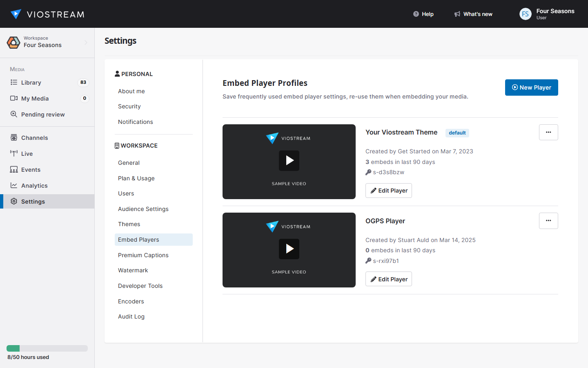The image size is (588, 368).
Task: Click the My Media icon
Action: (14, 98)
